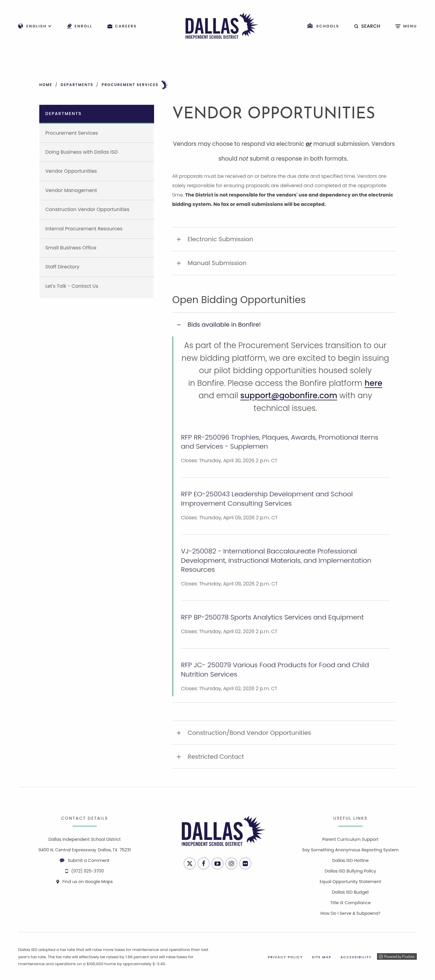Viewport: 435px width, 980px height.
Task: Open the hamburger menu icon
Action: (x=398, y=26)
